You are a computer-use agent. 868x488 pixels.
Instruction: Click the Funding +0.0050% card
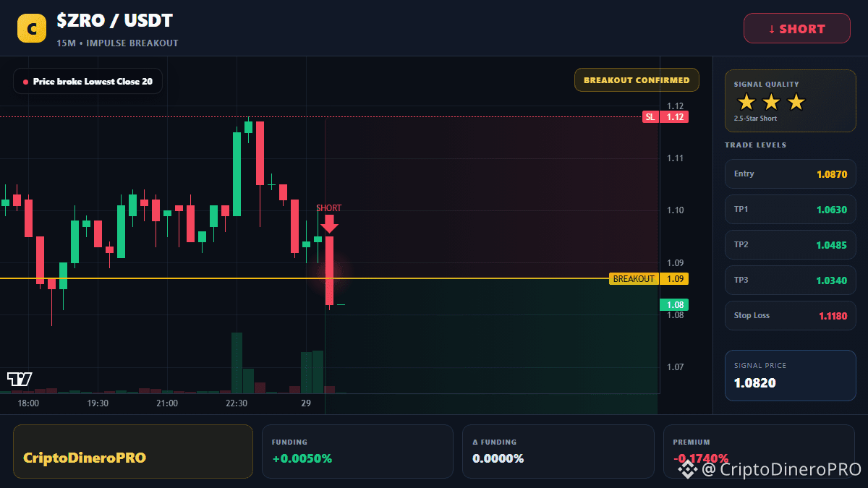pos(357,451)
